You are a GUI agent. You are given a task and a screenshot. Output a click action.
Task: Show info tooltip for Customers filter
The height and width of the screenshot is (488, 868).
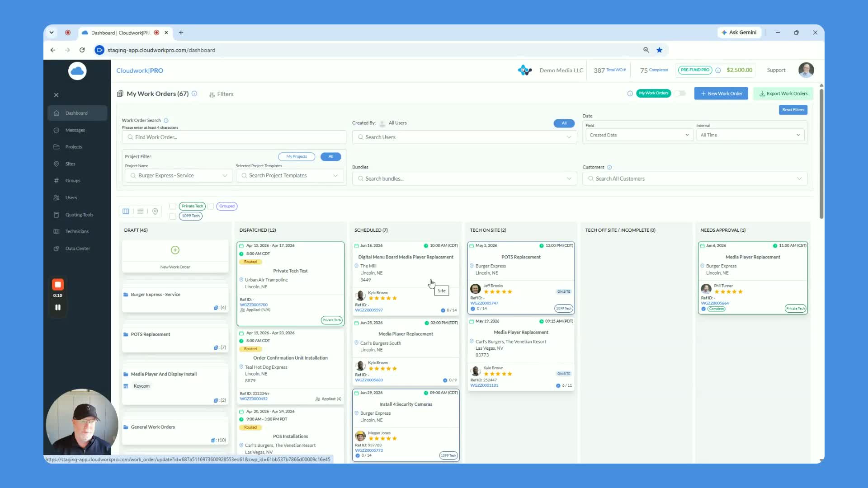609,167
